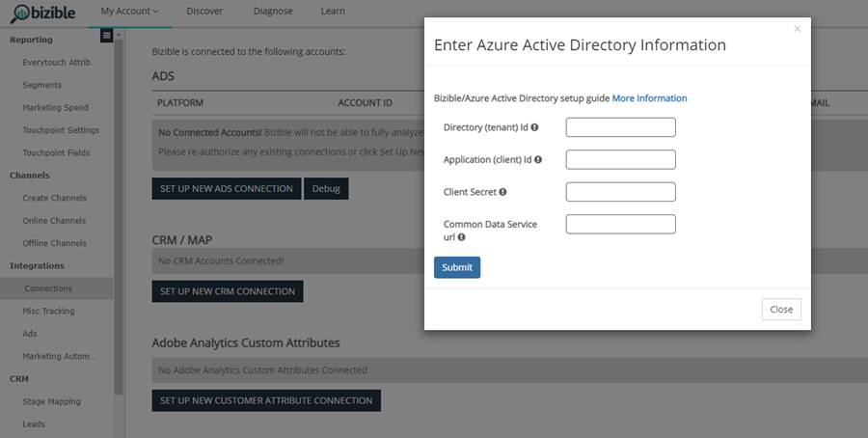The image size is (868, 438).
Task: Open Everytouch Attrib... in sidebar
Action: pos(59,63)
